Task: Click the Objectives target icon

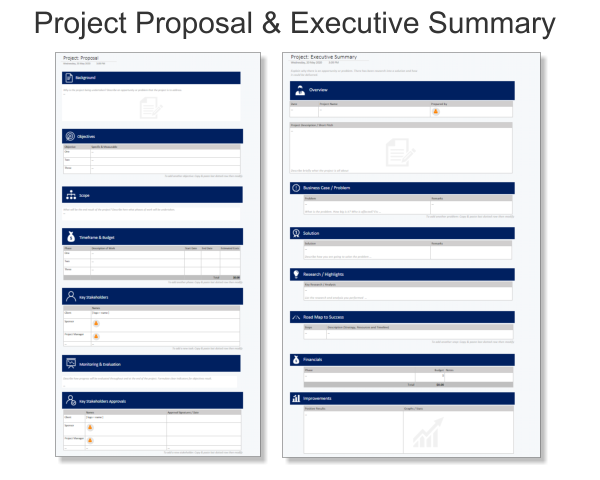Action: [x=70, y=136]
